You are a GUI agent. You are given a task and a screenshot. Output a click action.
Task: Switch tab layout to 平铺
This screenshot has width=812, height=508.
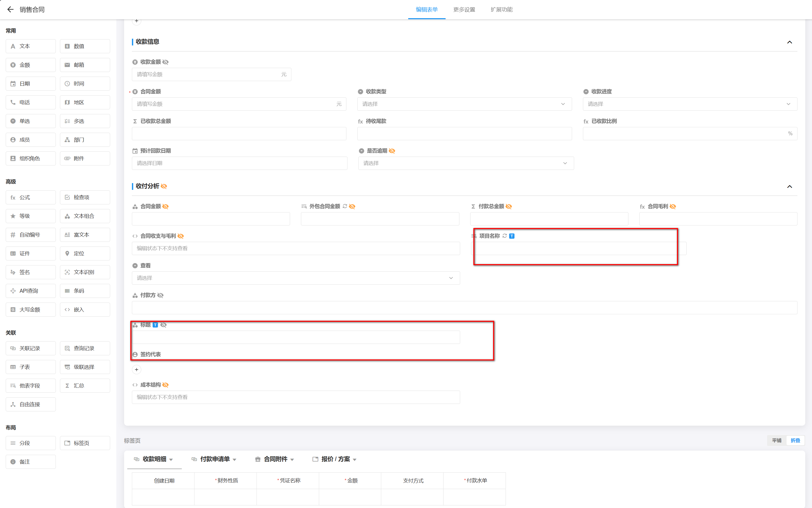[x=776, y=440]
